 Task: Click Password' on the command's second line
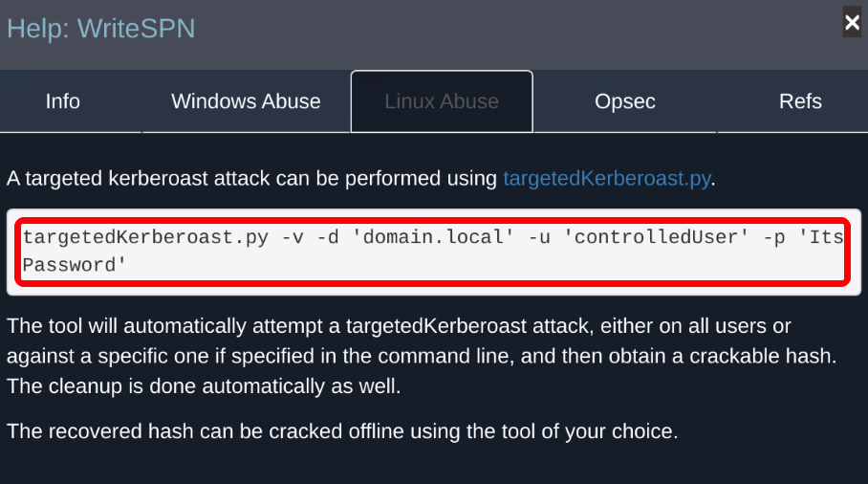coord(75,264)
